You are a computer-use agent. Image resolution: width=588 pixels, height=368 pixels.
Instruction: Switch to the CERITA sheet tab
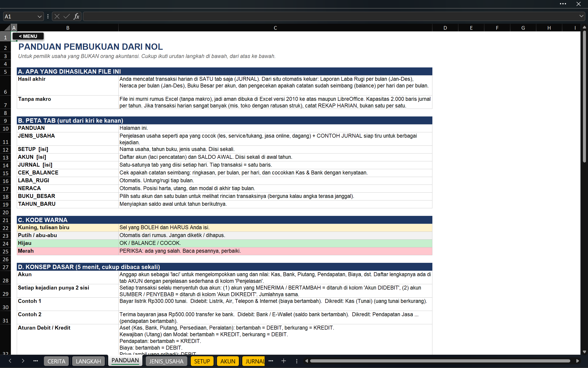tap(56, 361)
